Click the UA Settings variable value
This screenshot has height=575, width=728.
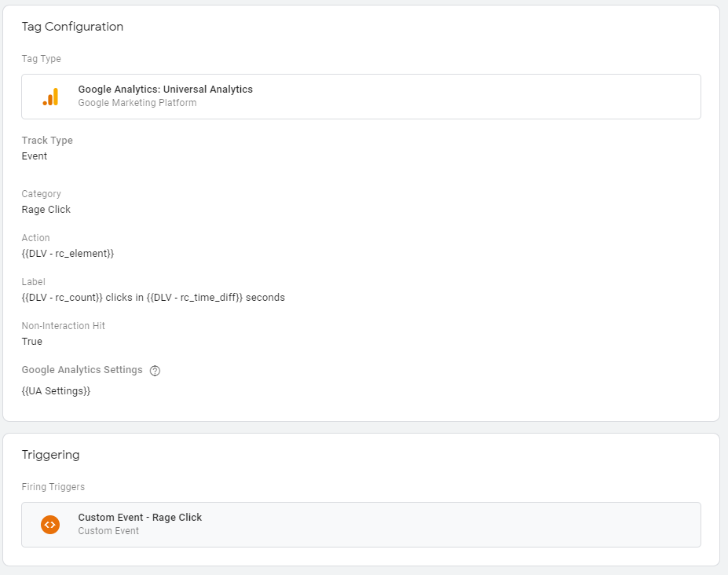click(x=57, y=391)
